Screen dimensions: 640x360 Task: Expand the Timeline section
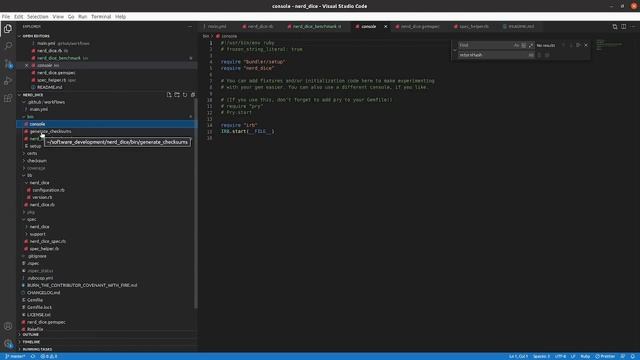tap(31, 342)
